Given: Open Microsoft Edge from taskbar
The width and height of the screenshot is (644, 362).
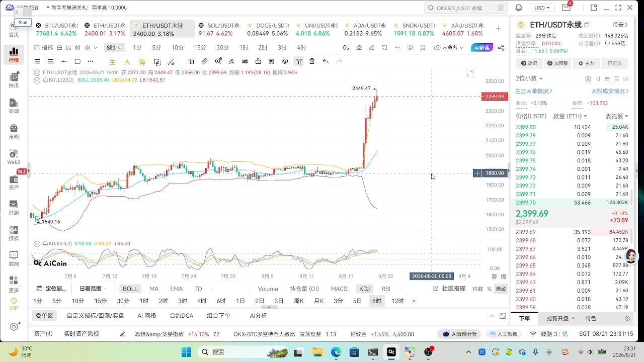Looking at the screenshot, I should 336,352.
